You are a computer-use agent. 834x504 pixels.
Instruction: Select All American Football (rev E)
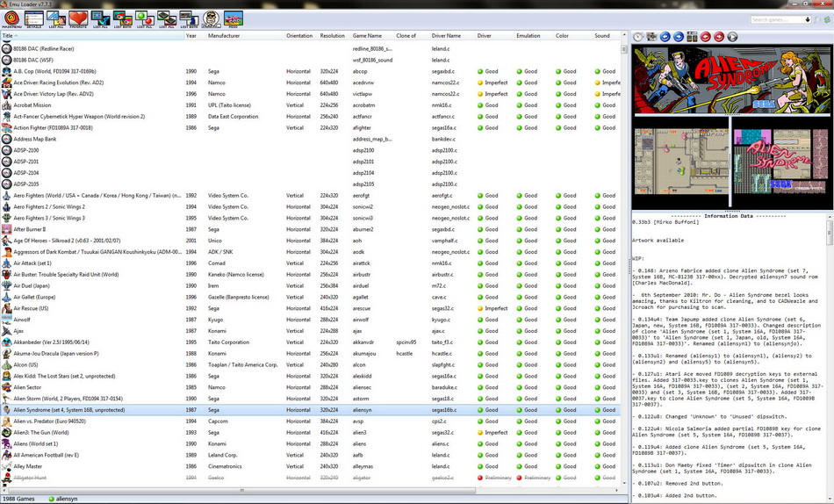click(310, 455)
